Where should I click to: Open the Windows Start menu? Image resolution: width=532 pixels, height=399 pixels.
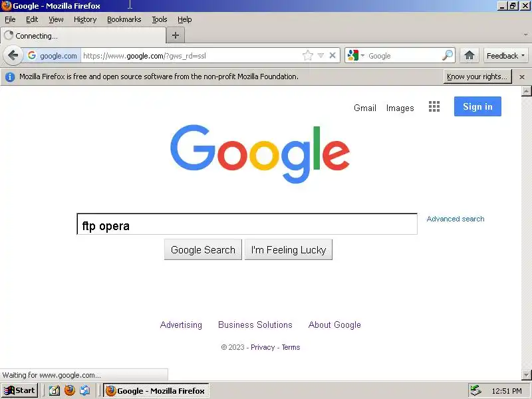click(x=19, y=390)
